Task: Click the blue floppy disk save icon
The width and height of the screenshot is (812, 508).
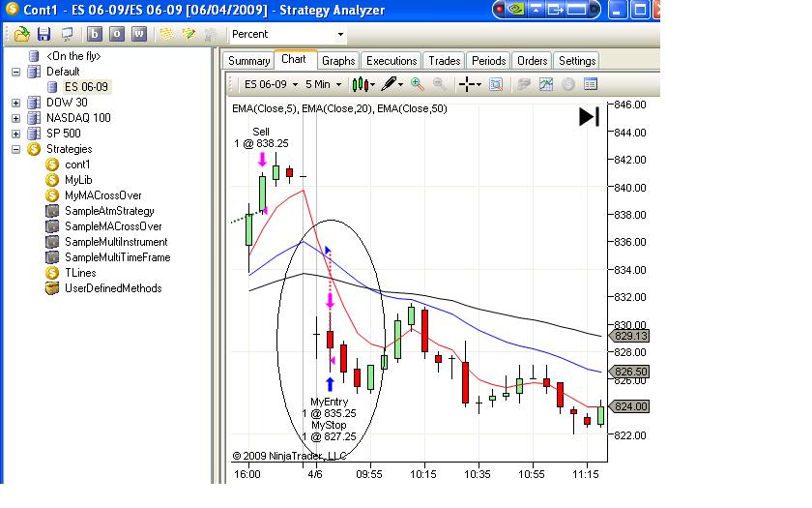Action: pyautogui.click(x=44, y=34)
